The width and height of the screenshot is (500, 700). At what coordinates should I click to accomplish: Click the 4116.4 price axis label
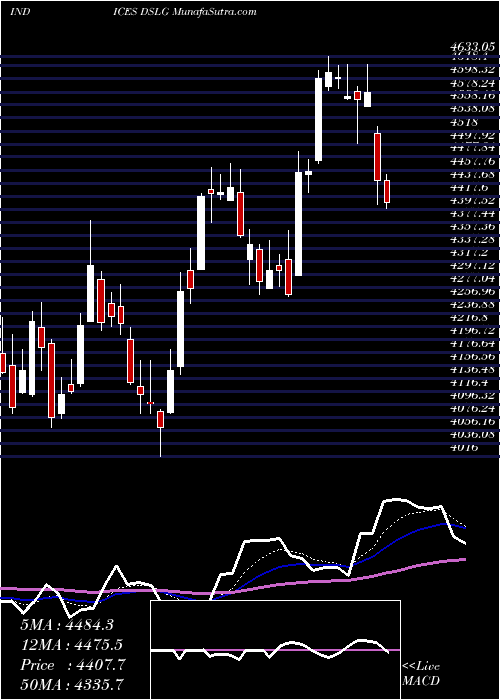tap(469, 383)
